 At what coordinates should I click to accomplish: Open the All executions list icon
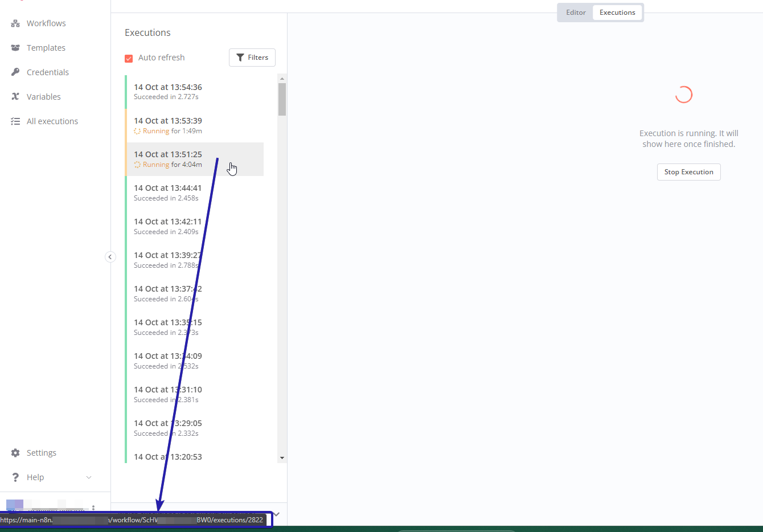15,121
